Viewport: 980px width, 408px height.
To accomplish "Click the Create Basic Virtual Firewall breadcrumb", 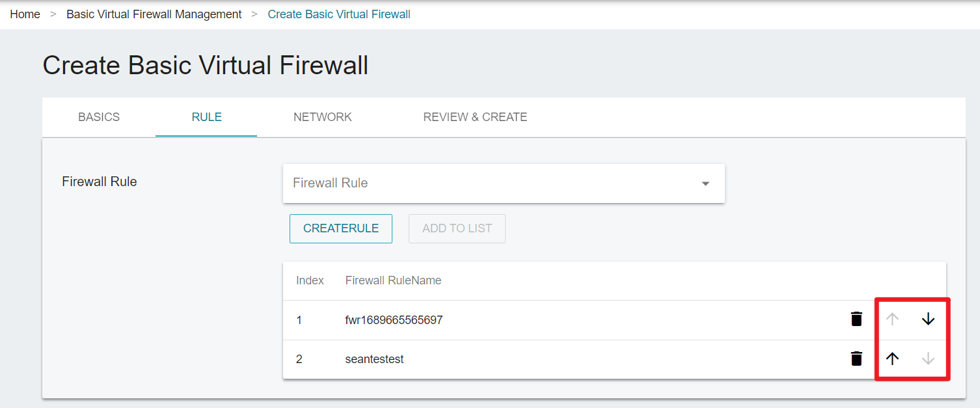I will pyautogui.click(x=339, y=14).
